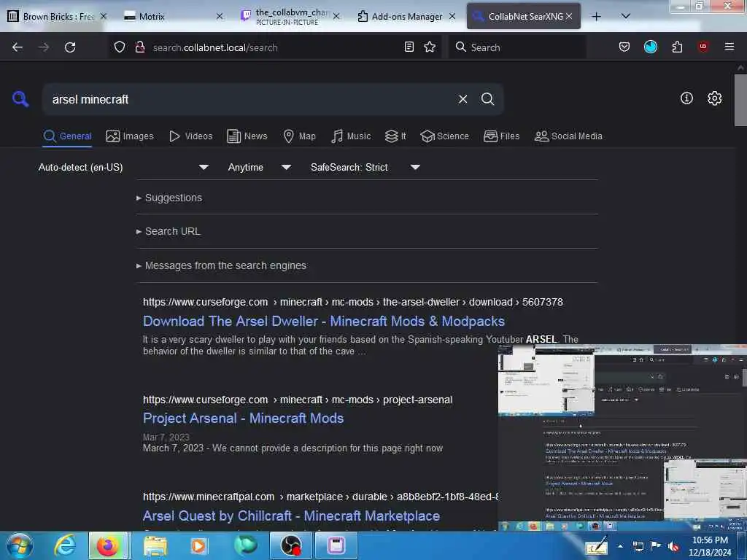Viewport: 747px width, 560px height.
Task: Click the network tray icon
Action: 638,546
